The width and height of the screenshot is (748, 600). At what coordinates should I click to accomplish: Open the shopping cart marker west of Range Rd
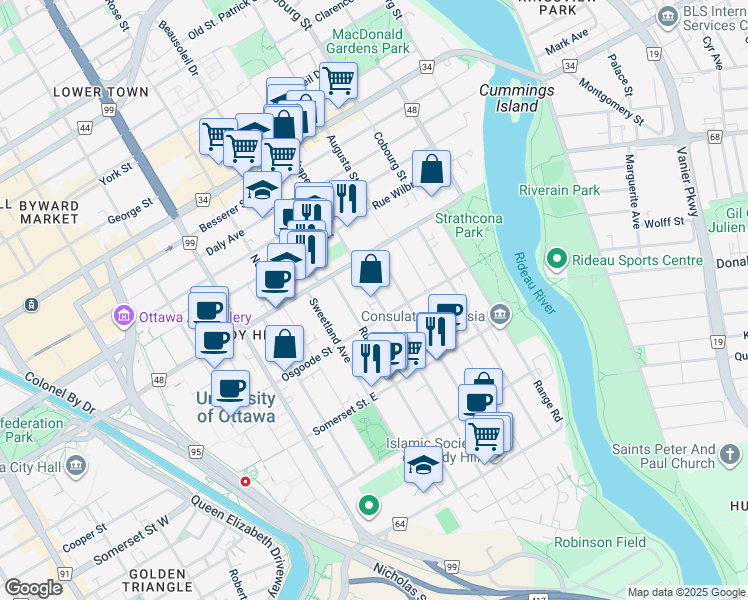click(x=484, y=441)
